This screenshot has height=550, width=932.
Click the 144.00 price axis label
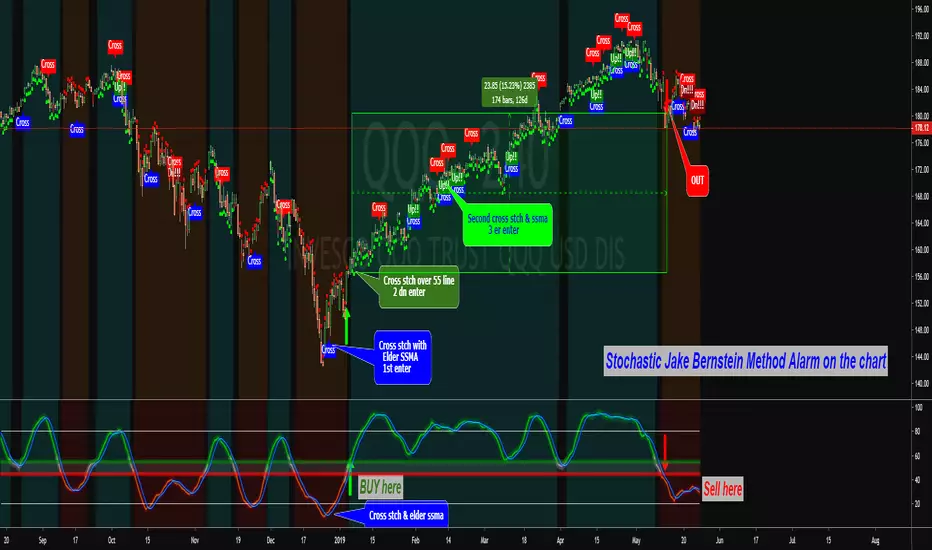click(922, 357)
